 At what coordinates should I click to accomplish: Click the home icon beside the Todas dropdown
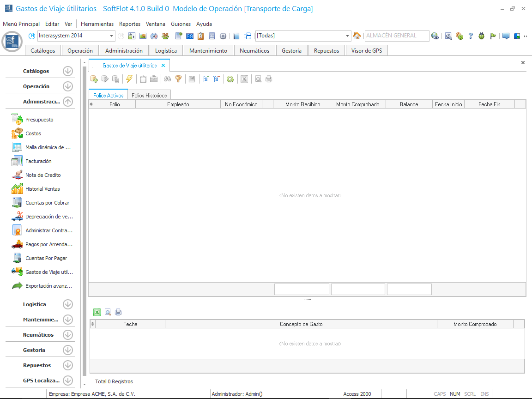357,36
